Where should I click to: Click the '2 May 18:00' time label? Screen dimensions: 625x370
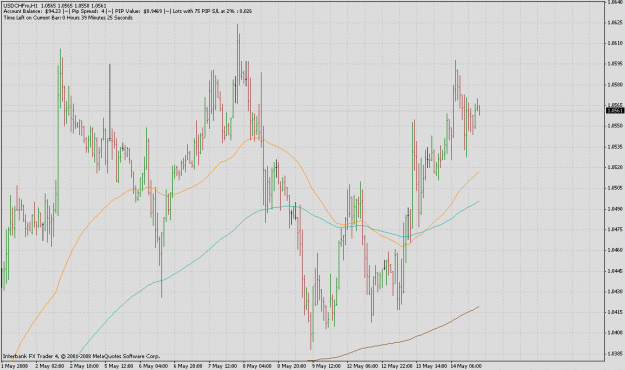pyautogui.click(x=85, y=366)
